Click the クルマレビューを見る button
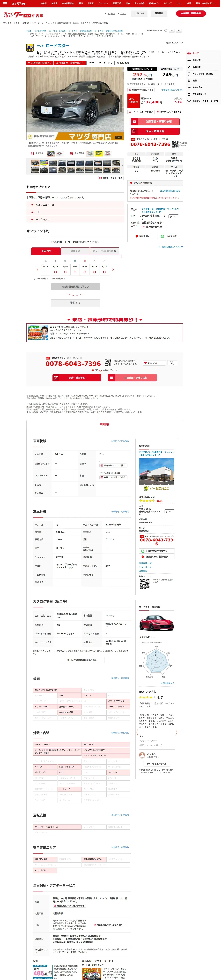This screenshot has width=221, height=980. (x=156, y=764)
